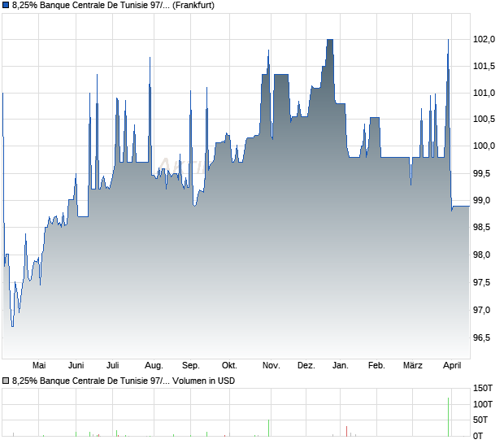Image resolution: width=504 pixels, height=444 pixels.
Task: Click the April price spike reaching 102,0
Action: click(449, 40)
